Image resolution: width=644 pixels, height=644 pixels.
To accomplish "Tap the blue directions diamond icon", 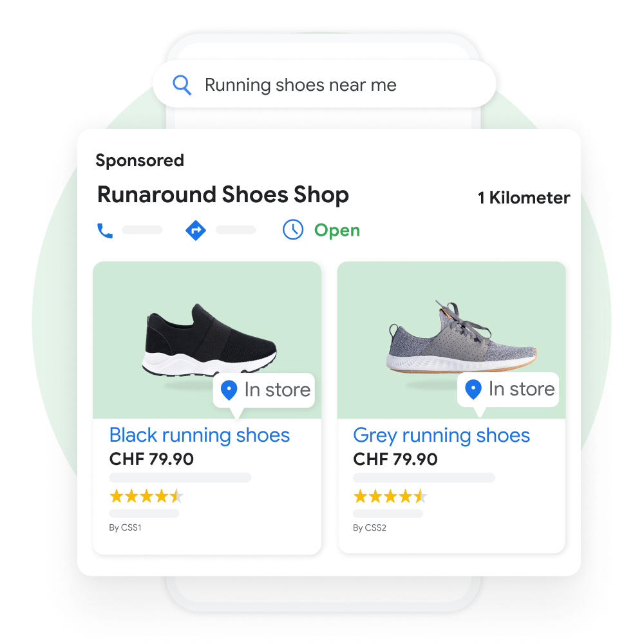I will [196, 231].
